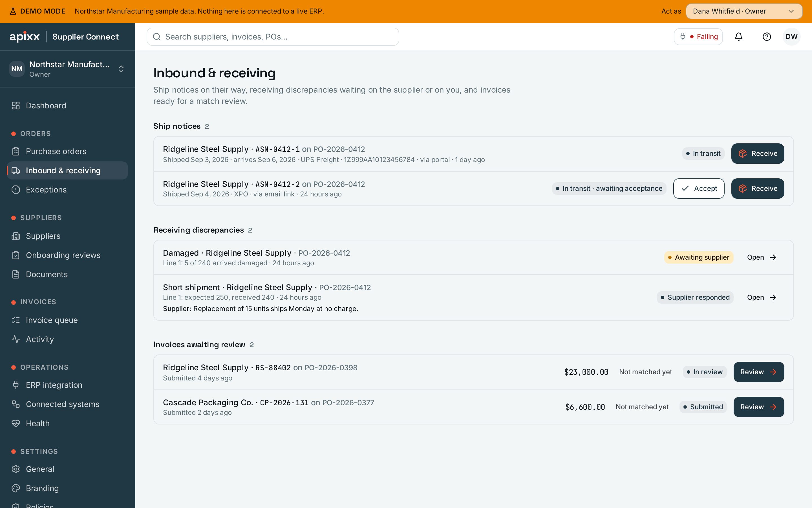The width and height of the screenshot is (812, 508).
Task: Click the Exceptions alert-circle icon
Action: [16, 189]
